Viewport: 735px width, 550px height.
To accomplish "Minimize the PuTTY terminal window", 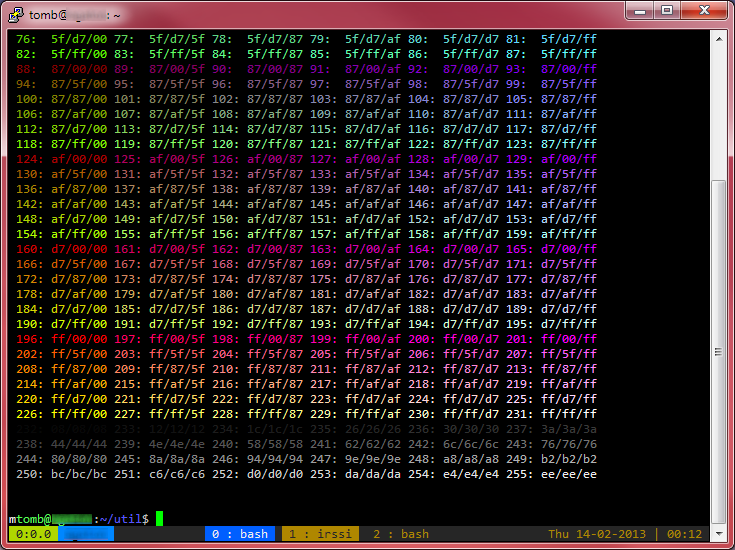I will [x=640, y=10].
